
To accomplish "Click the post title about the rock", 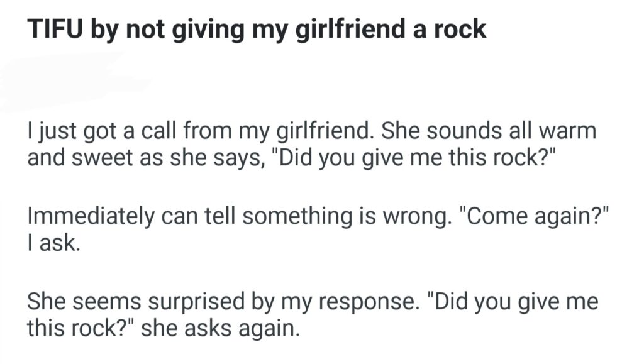I will (x=257, y=31).
